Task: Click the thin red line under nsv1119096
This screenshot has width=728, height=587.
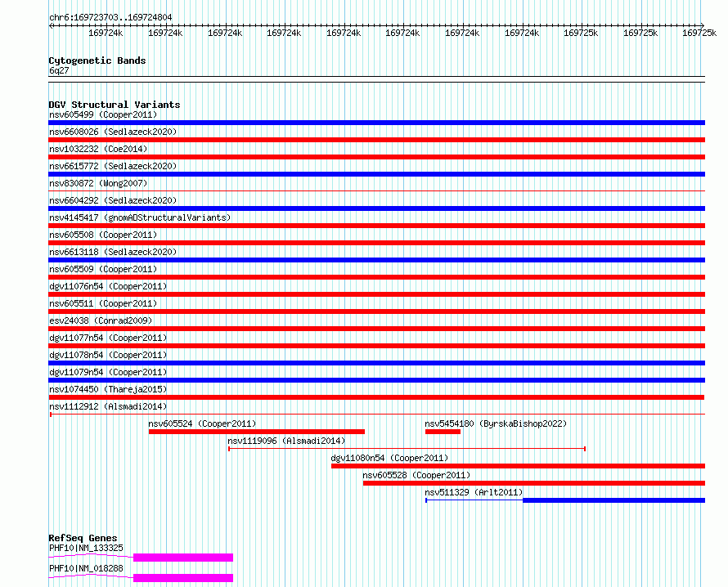Action: [407, 449]
